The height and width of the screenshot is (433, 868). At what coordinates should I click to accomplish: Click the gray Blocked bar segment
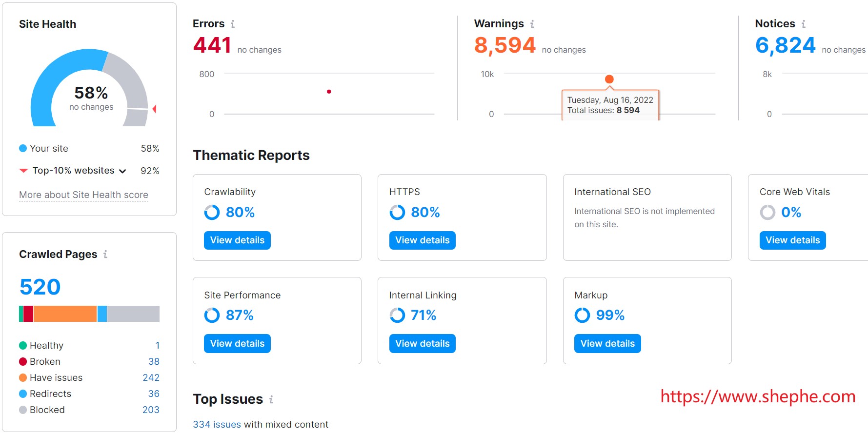pyautogui.click(x=133, y=314)
